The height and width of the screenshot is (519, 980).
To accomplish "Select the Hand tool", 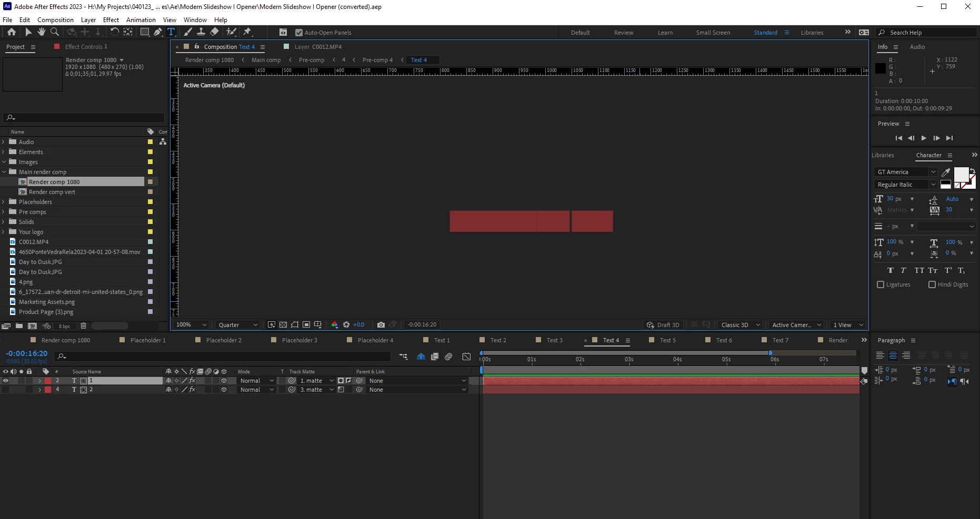I will pos(42,32).
